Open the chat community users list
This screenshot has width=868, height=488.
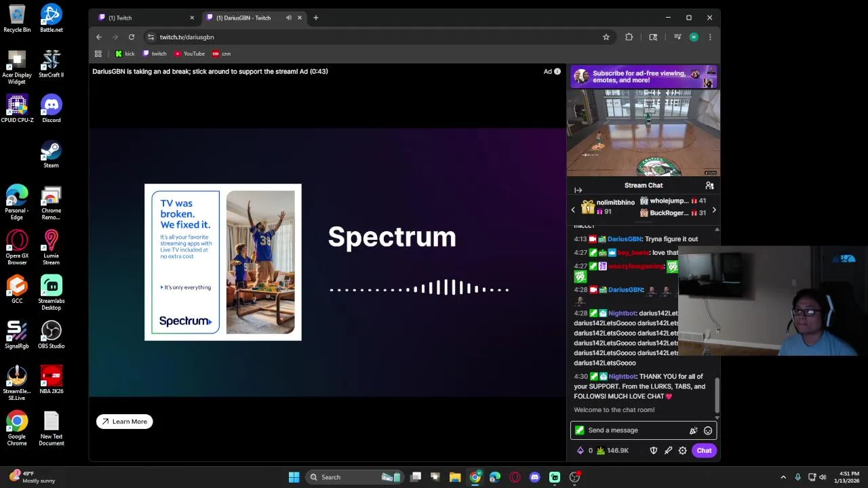709,185
